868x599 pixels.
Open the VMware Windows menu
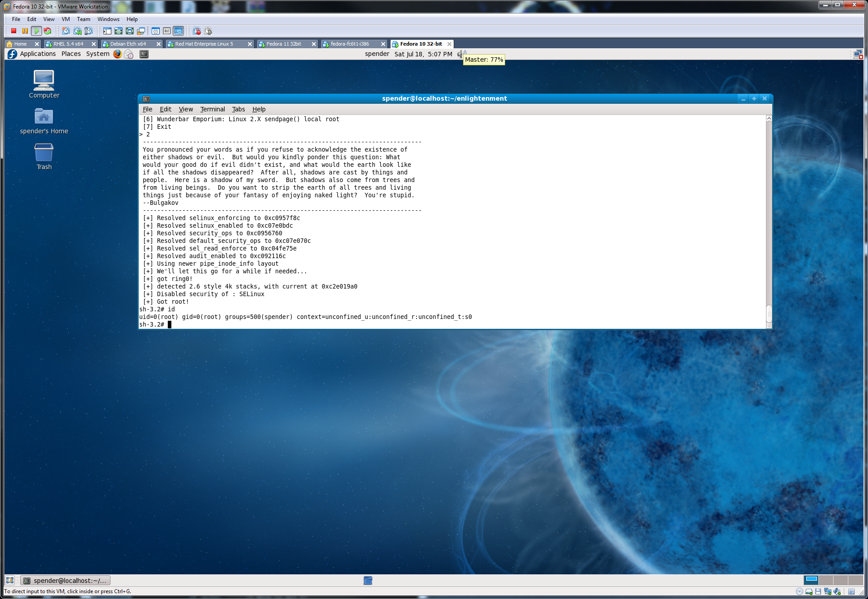(108, 19)
